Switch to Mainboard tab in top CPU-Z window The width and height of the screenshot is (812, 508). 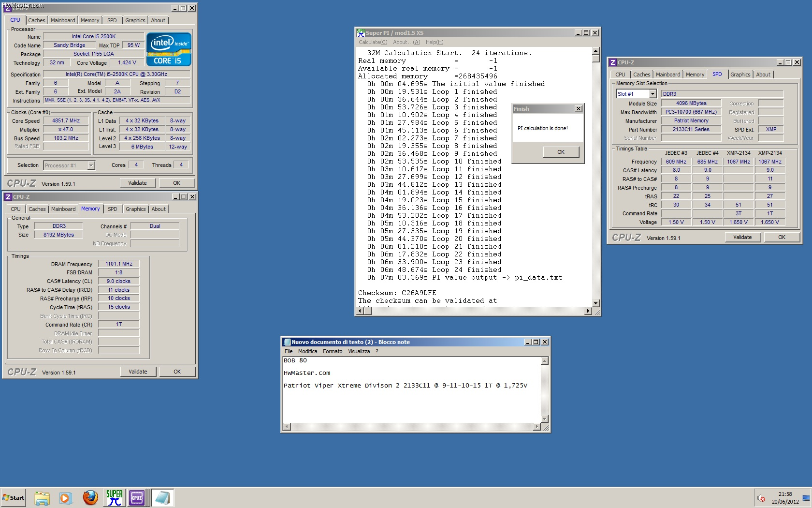(x=63, y=20)
